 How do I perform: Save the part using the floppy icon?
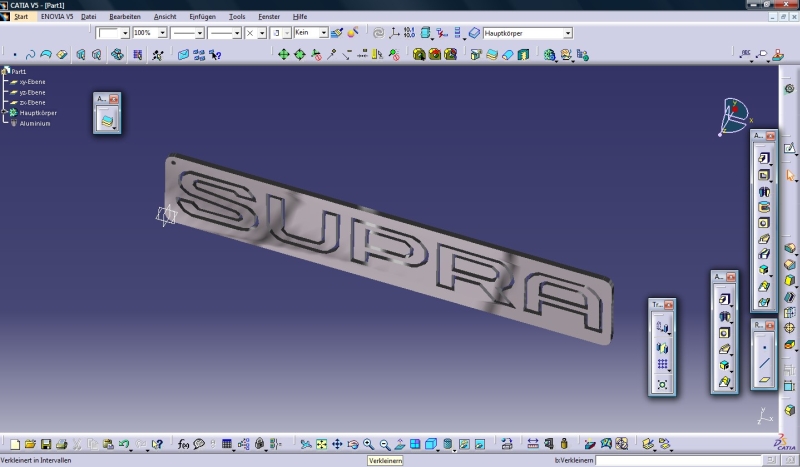[x=46, y=444]
